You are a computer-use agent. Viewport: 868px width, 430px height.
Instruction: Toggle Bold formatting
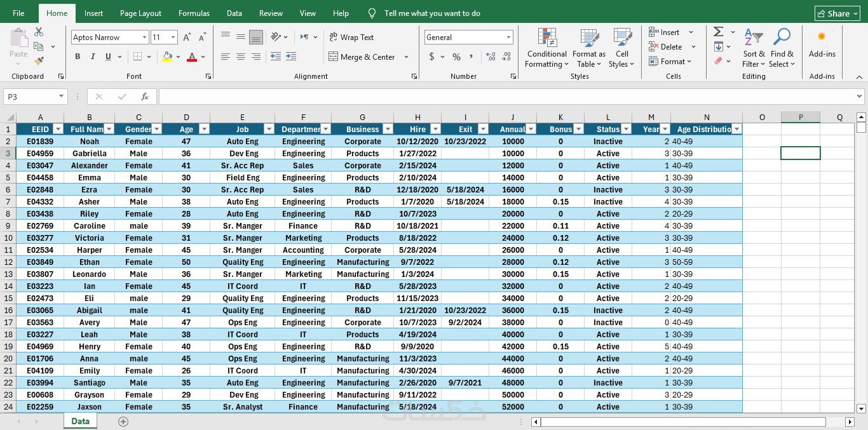(x=78, y=57)
